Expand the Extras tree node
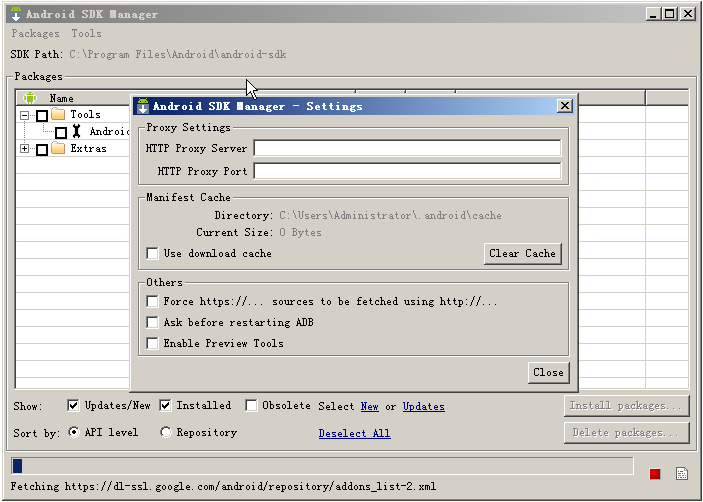 pos(25,148)
